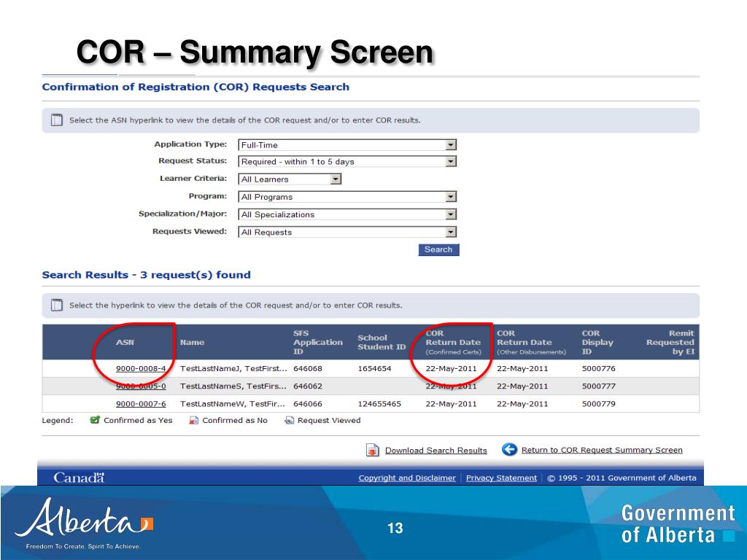Click the notepad icon in the ASN hyperlink tip

pyautogui.click(x=57, y=120)
